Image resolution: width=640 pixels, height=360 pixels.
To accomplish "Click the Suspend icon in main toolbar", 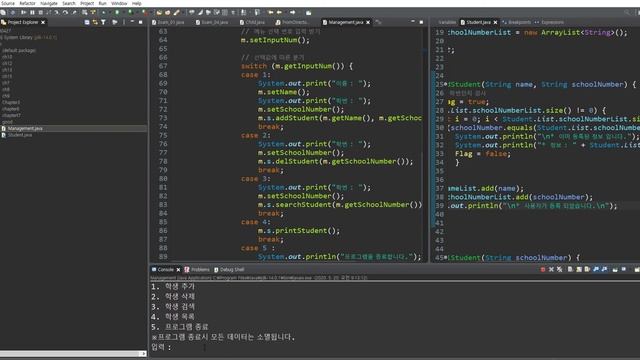I will click(32, 13).
